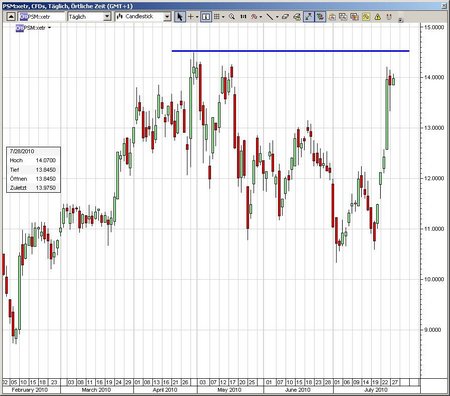Click March 2010 on the time axis
The width and height of the screenshot is (450, 396).
click(96, 390)
